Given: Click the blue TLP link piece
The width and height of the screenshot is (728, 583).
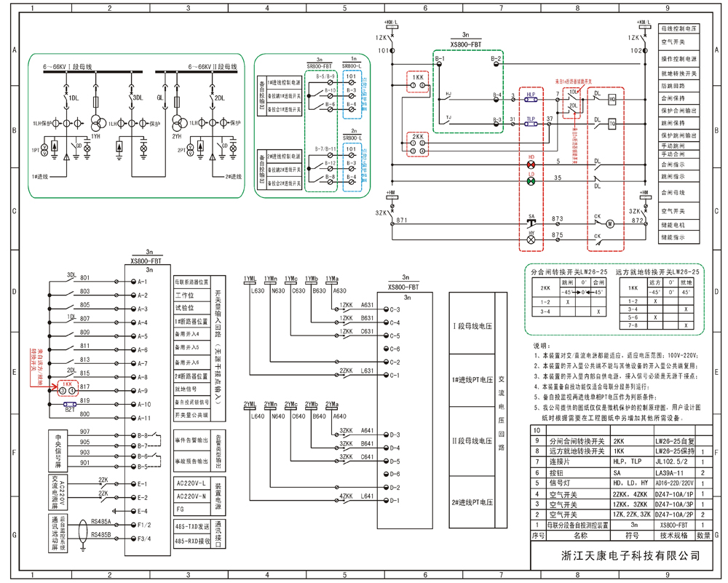Looking at the screenshot, I should tap(531, 124).
